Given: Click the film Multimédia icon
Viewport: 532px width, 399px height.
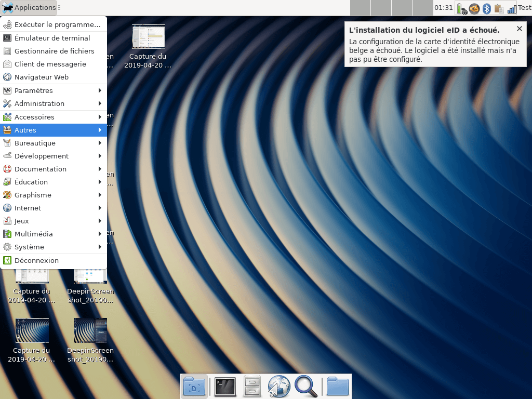Looking at the screenshot, I should (7, 234).
